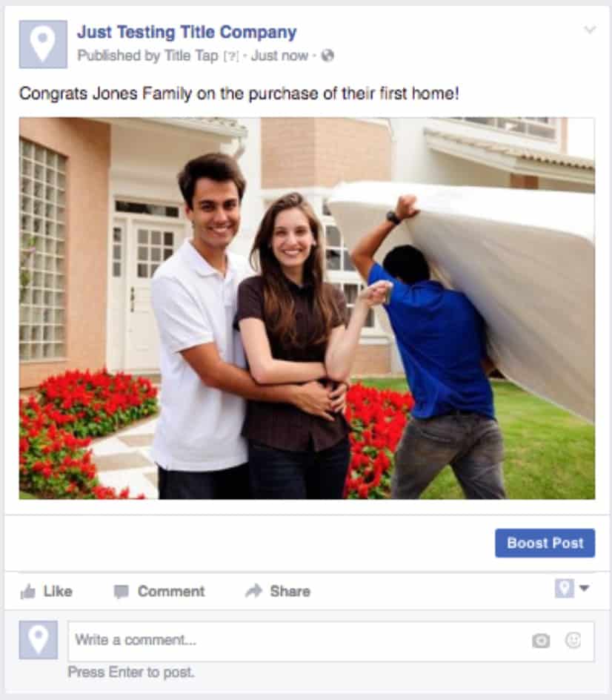Open the comment-as identity dropdown arrow

pos(585,588)
